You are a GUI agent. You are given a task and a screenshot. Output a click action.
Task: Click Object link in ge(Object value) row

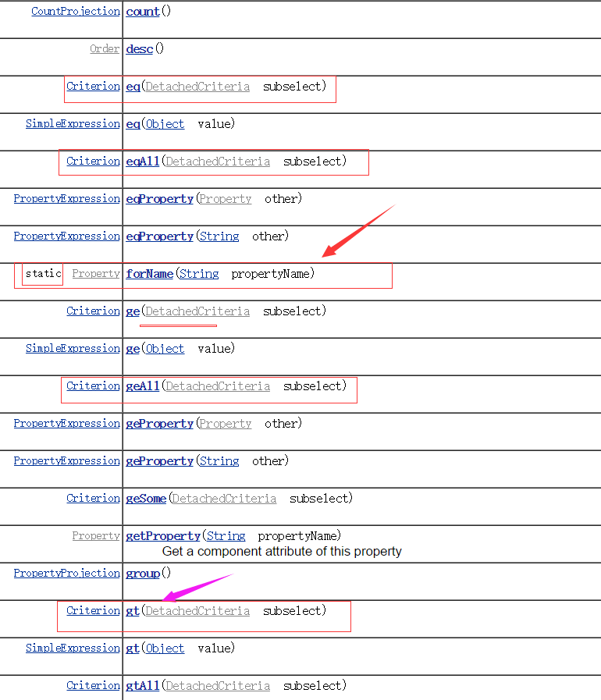tap(165, 349)
